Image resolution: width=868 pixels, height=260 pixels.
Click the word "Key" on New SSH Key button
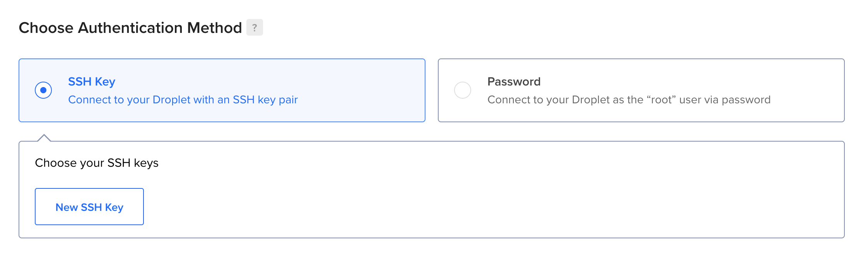pos(114,207)
